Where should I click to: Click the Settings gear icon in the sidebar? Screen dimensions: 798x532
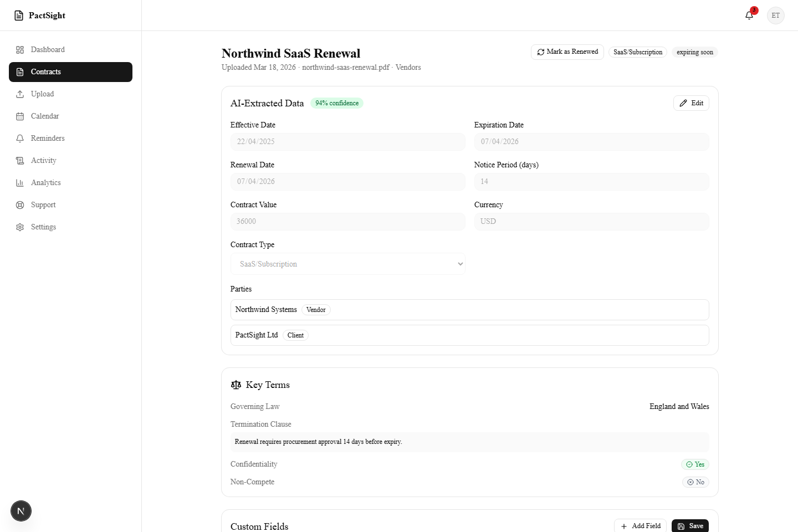pos(20,227)
